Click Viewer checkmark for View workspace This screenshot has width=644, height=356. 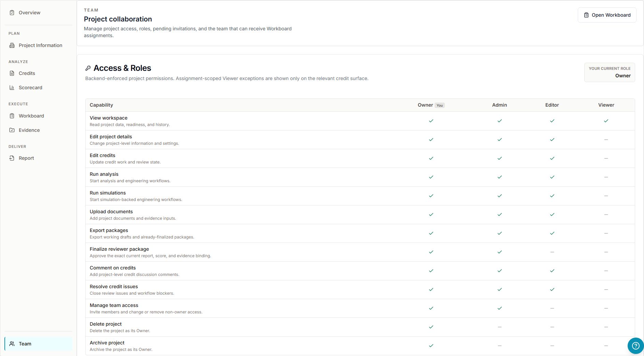pyautogui.click(x=606, y=121)
